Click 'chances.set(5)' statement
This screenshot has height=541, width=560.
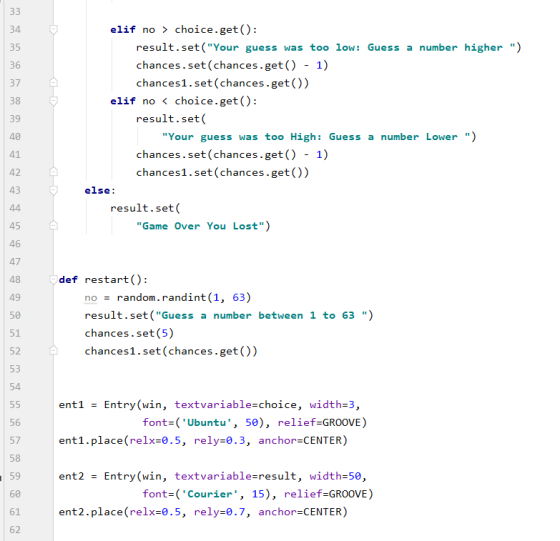click(129, 333)
